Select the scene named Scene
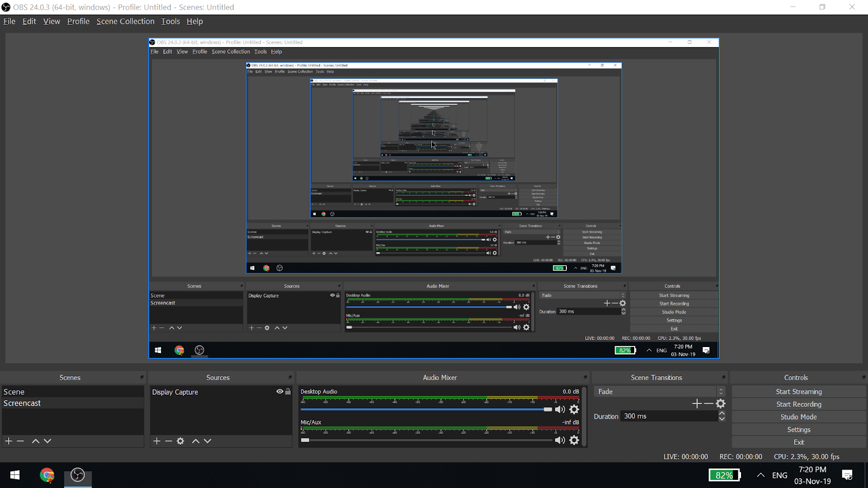Image resolution: width=868 pixels, height=488 pixels. [x=73, y=391]
